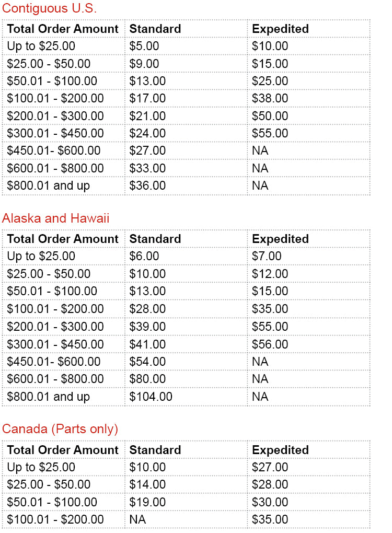Viewport: 392px width, 533px height.
Task: Click $50.00 expedited rate in Contiguous U.S.
Action: 270,116
